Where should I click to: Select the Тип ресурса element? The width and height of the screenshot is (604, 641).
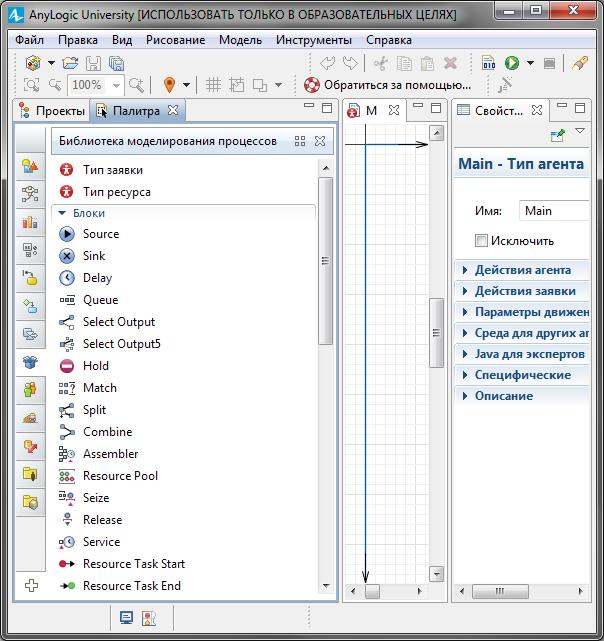[117, 192]
